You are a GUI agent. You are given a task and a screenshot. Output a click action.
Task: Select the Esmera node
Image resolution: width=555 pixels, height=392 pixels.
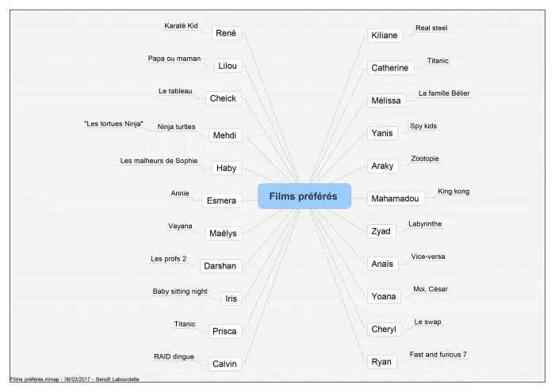222,201
